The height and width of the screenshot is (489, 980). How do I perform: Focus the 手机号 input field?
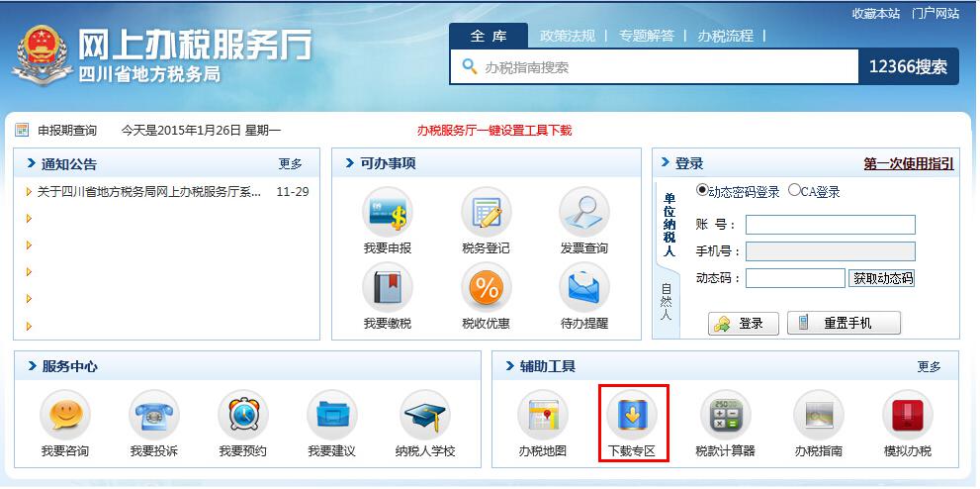[830, 251]
